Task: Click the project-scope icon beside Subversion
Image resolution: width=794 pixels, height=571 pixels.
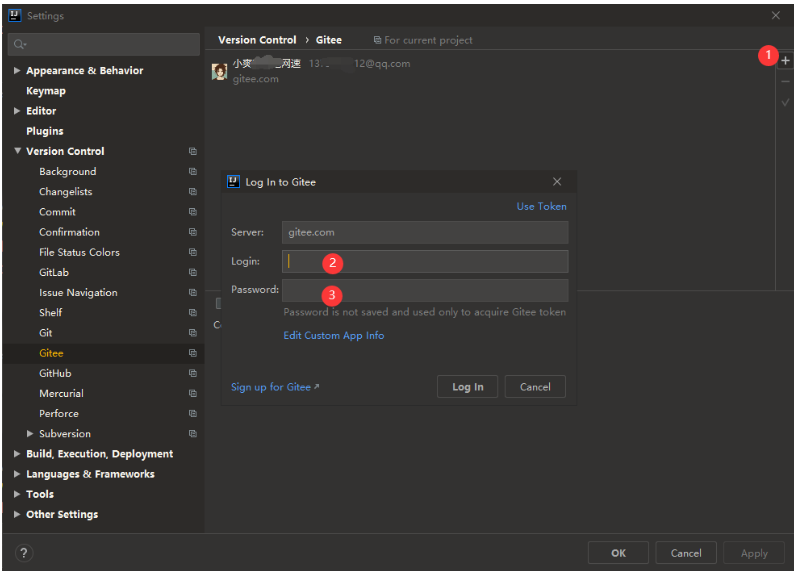Action: click(x=192, y=434)
